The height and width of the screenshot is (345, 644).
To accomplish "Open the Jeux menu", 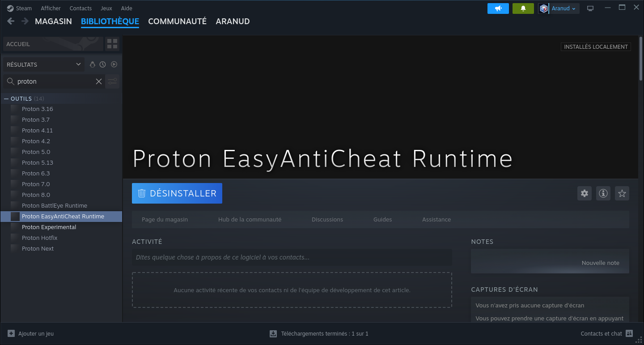I will (x=106, y=9).
